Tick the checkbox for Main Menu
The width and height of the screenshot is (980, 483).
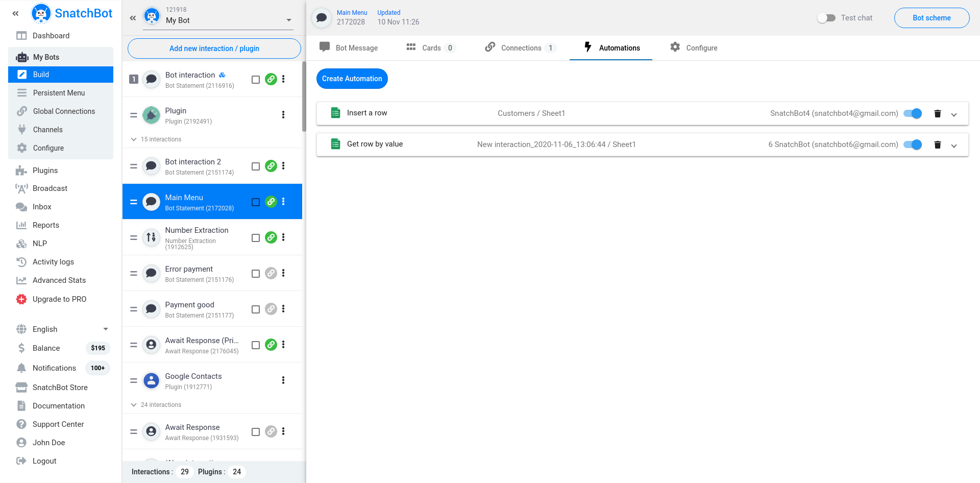(x=256, y=202)
